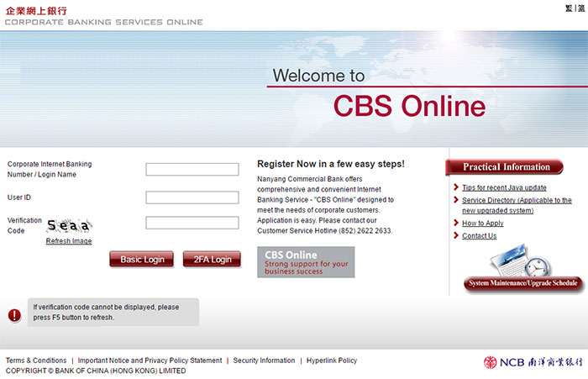Focus the Verification Code input field
The width and height of the screenshot is (588, 379).
192,223
